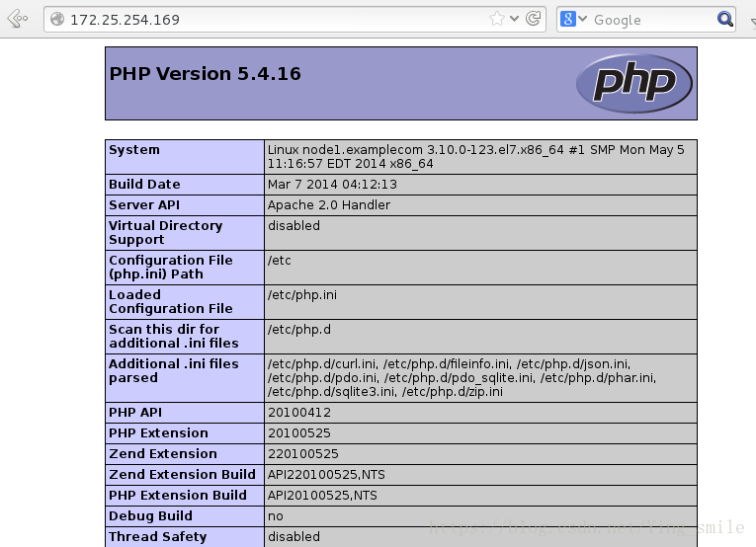Select the /etc/php.d/curl.ini parsed files list
The image size is (756, 547).
pos(462,378)
